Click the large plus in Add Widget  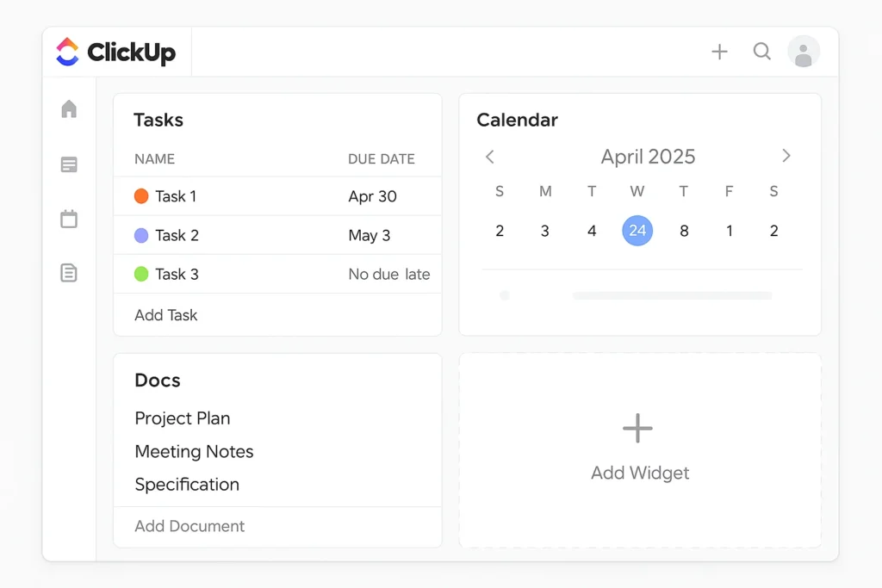pos(637,428)
